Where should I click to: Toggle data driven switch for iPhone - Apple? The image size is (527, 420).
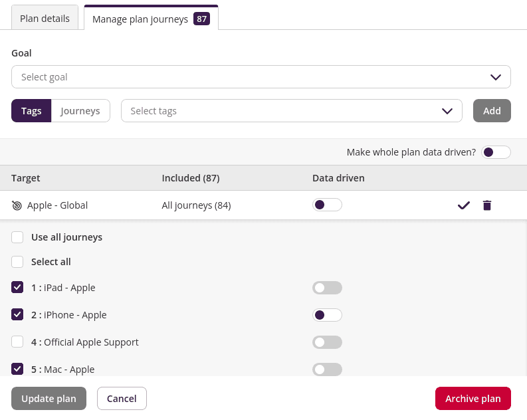327,315
